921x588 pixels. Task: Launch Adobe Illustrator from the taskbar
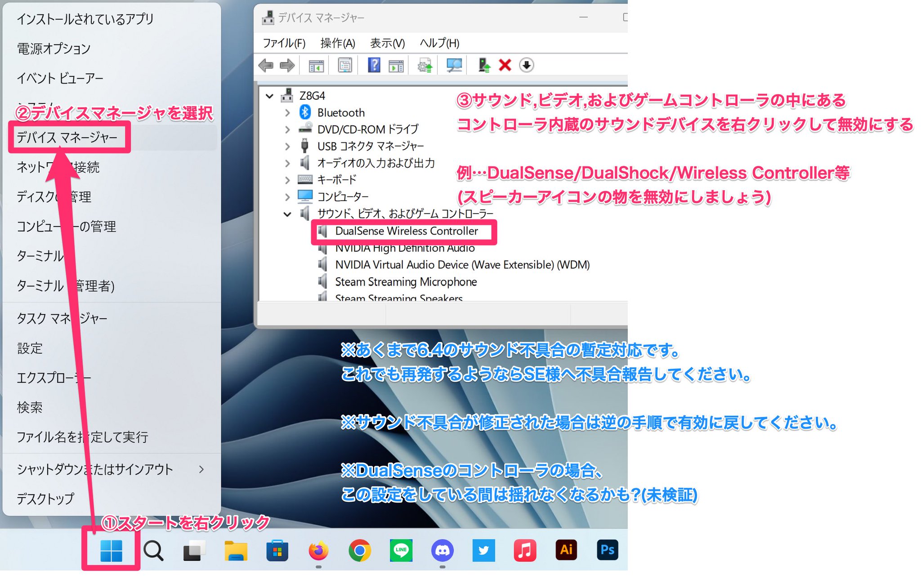pos(566,550)
